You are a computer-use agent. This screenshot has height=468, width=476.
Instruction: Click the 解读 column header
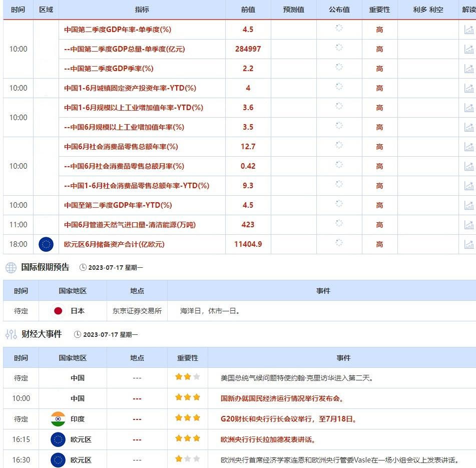click(x=469, y=9)
